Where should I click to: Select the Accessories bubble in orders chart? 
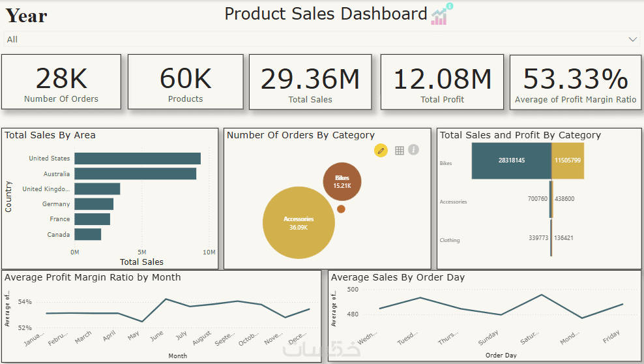pos(299,222)
